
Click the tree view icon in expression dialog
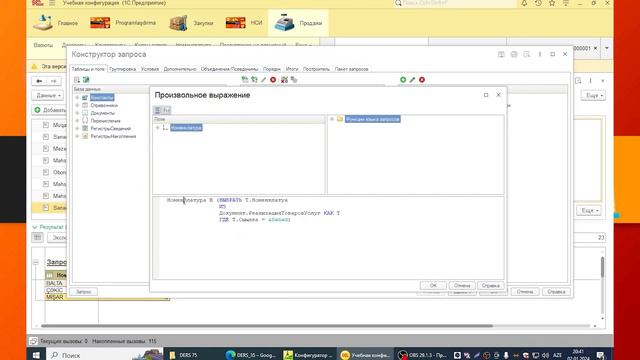pos(158,110)
